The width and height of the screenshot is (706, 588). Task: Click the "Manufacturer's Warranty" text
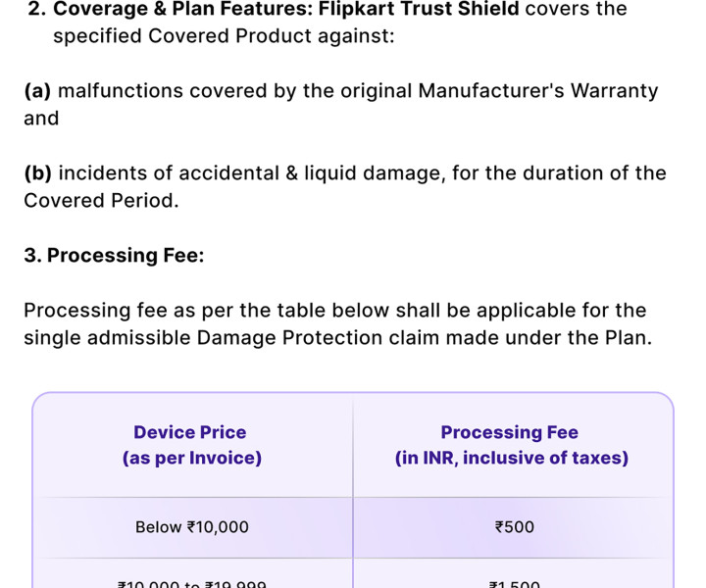(x=538, y=91)
